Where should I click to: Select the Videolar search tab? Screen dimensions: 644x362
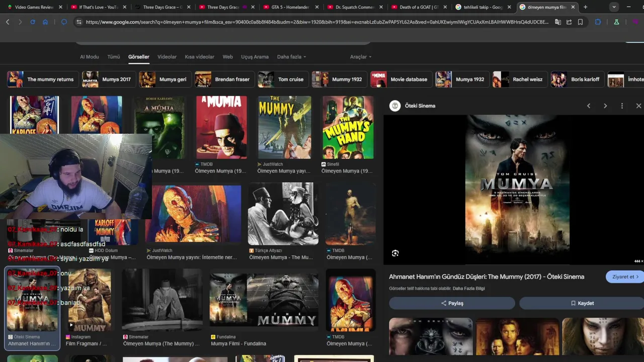[167, 57]
